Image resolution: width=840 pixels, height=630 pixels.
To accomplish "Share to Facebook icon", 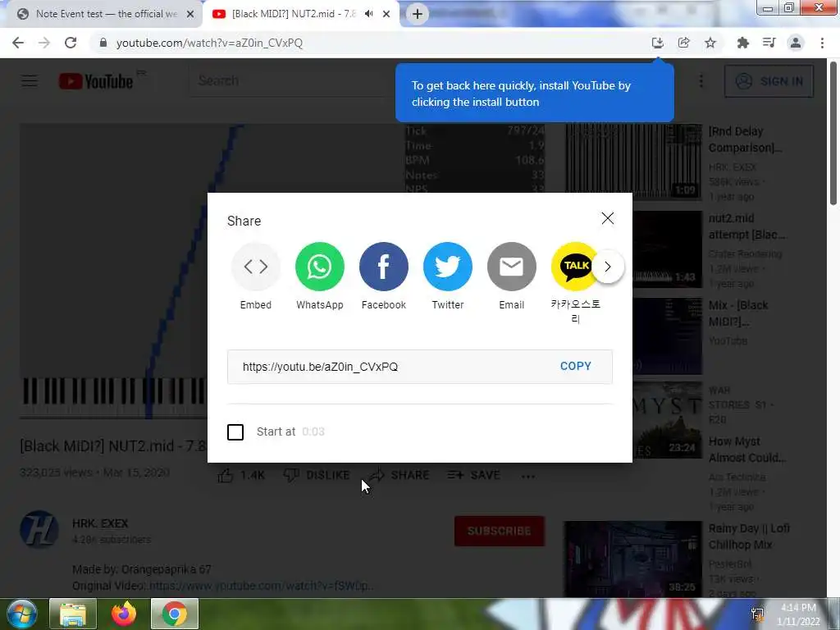I will pos(384,267).
